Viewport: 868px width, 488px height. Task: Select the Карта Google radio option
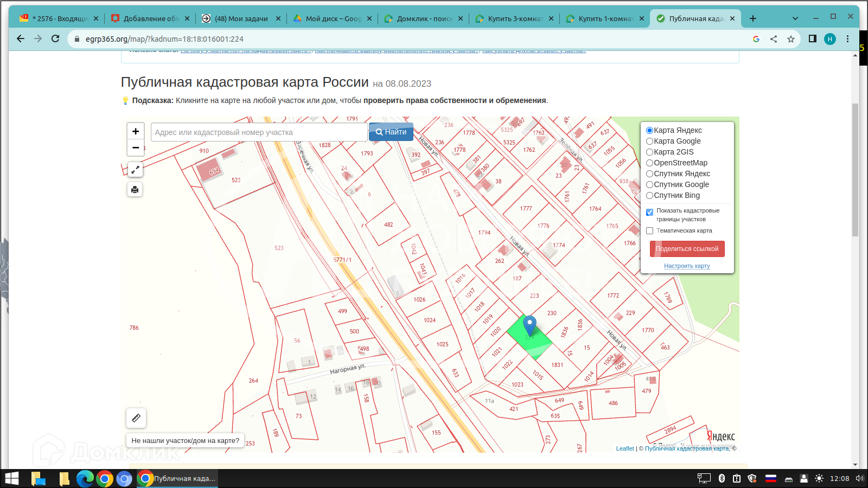[x=649, y=141]
